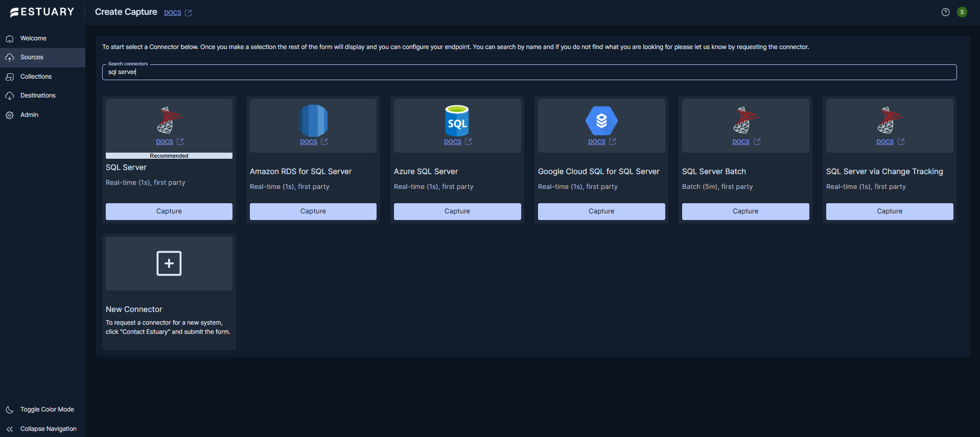Click Capture for Azure SQL Server
This screenshot has width=980, height=437.
(x=457, y=211)
